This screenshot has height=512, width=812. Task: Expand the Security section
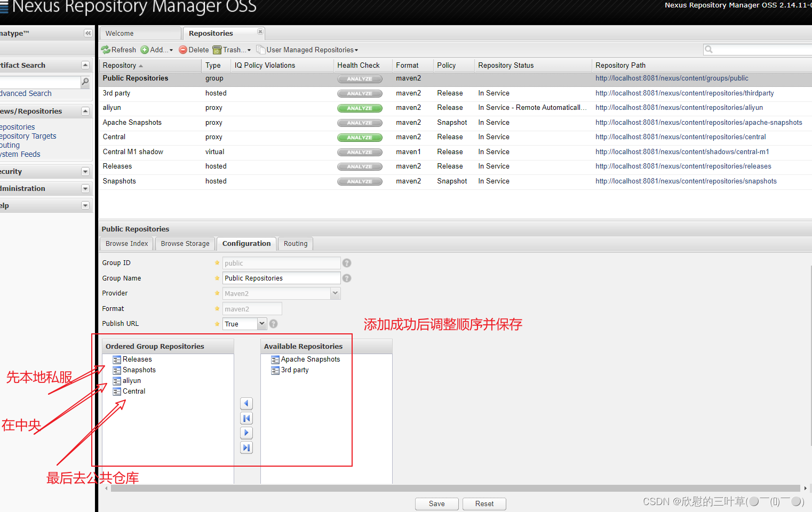click(x=85, y=171)
